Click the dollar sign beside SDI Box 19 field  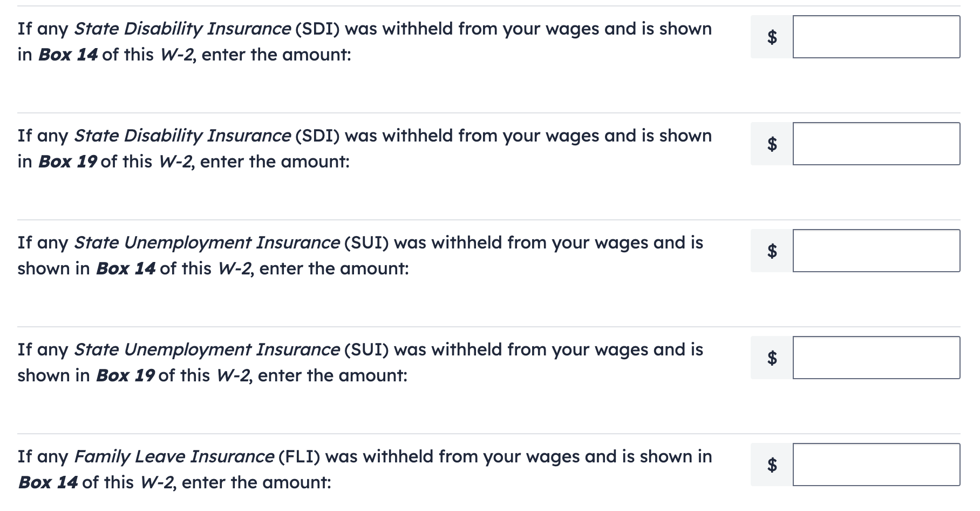point(772,144)
